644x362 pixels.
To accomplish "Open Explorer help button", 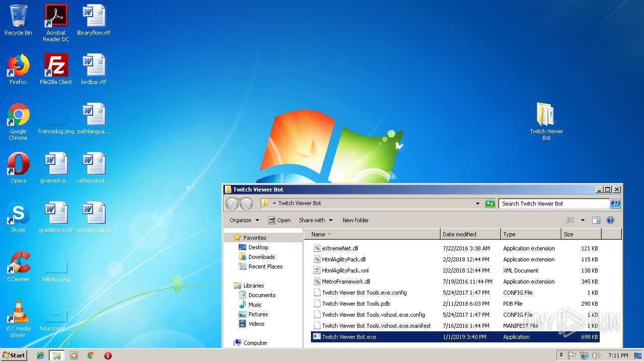I will click(610, 220).
